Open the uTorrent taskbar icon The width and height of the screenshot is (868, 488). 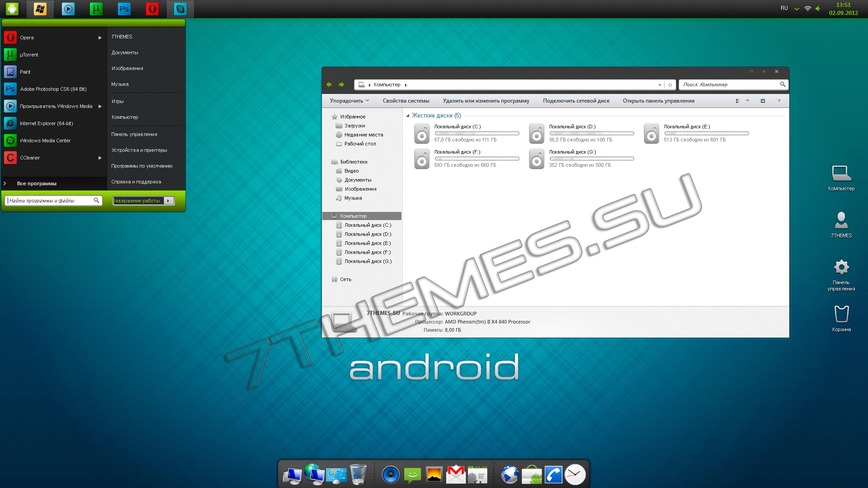pyautogui.click(x=96, y=9)
